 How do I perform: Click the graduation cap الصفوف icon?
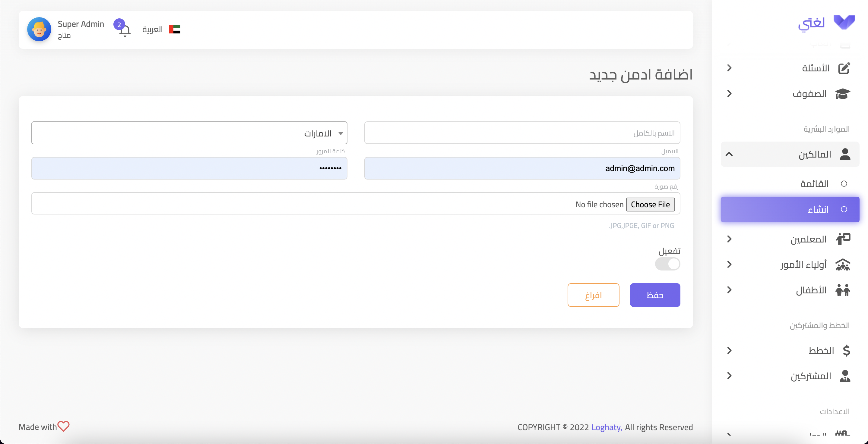point(843,94)
